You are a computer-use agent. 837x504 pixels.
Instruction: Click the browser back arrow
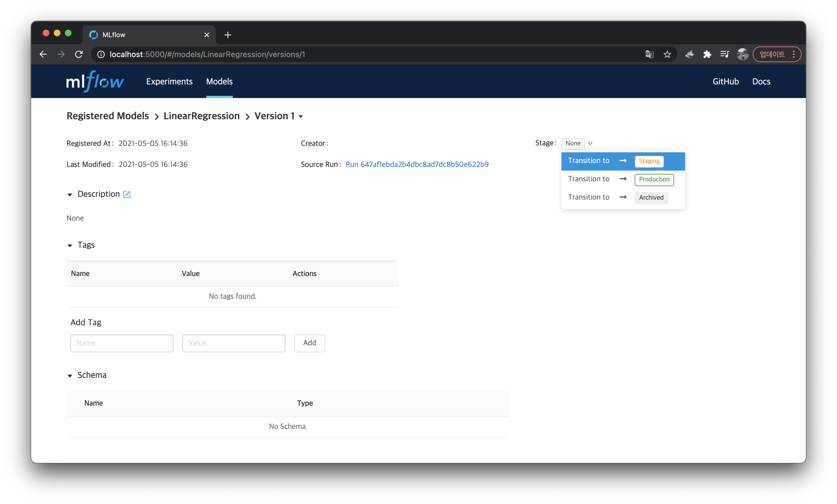(43, 54)
